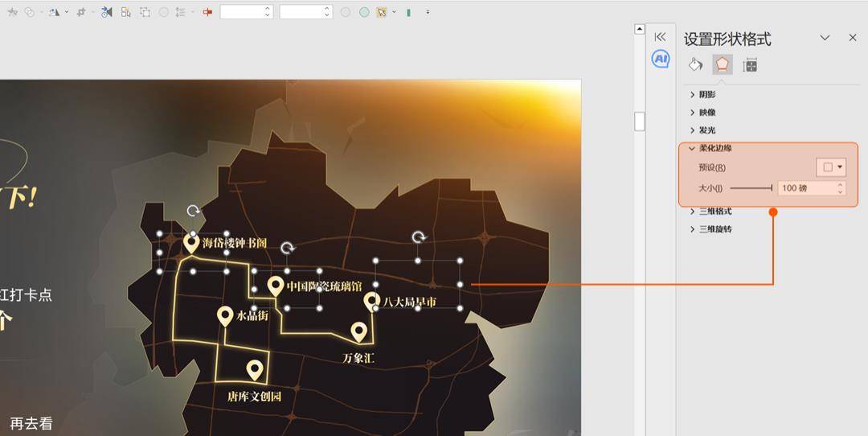
Task: Click the line spacing toolbar icon
Action: click(180, 12)
